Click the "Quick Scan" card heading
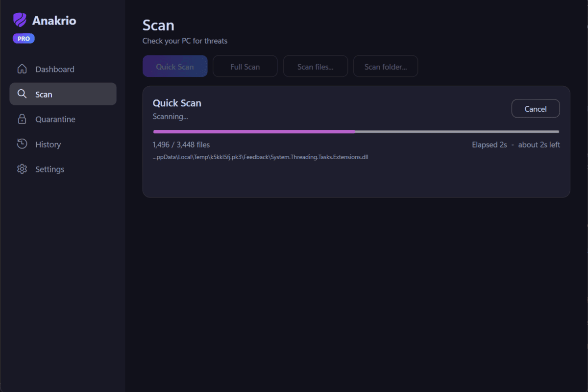 tap(177, 103)
